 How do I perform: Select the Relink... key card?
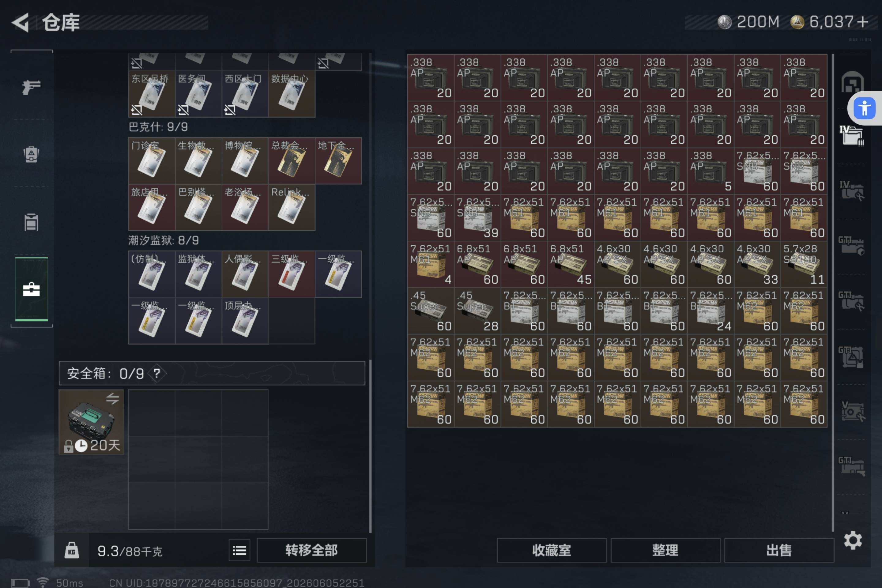292,207
